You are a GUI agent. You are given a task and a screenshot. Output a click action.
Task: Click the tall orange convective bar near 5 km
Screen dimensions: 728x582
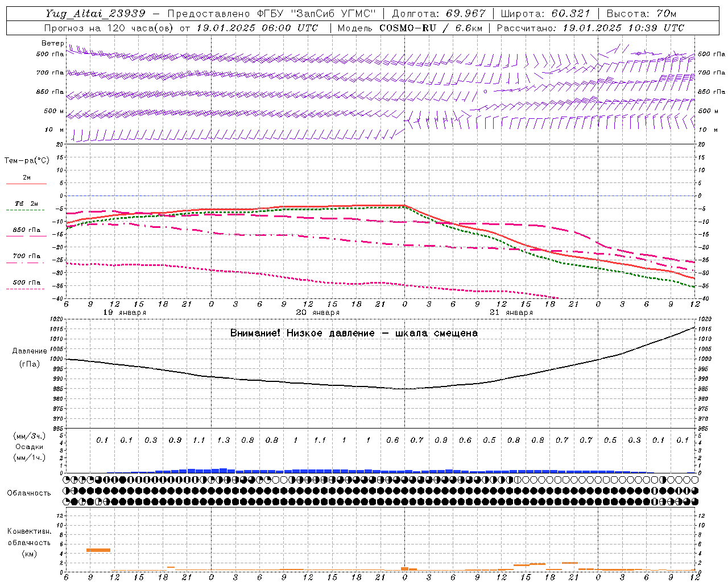[98, 550]
